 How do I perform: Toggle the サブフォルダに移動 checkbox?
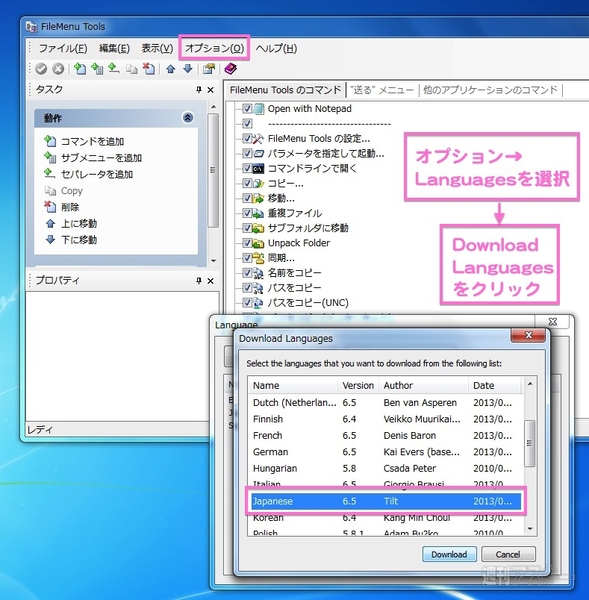pyautogui.click(x=247, y=228)
